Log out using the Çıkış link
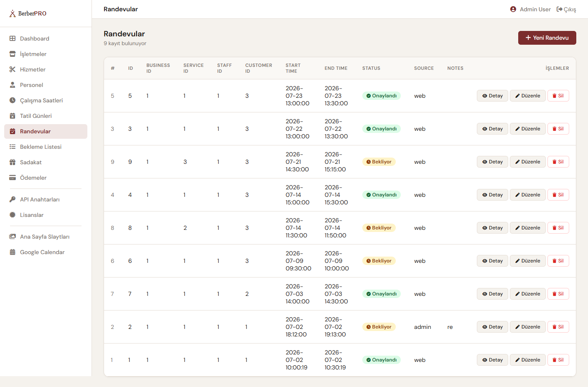Screen dimensions: 588x387 tap(566, 9)
